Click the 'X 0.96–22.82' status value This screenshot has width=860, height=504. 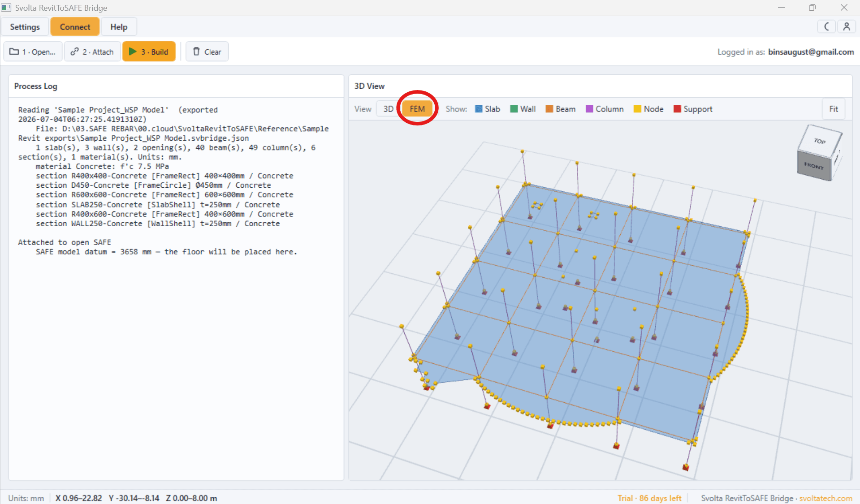(x=79, y=498)
